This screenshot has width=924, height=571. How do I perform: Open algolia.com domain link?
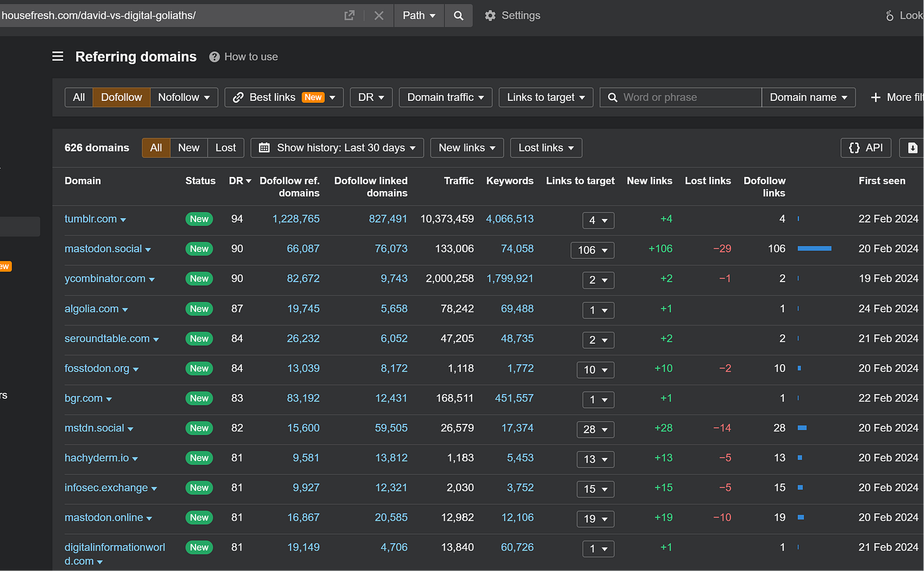pyautogui.click(x=91, y=309)
